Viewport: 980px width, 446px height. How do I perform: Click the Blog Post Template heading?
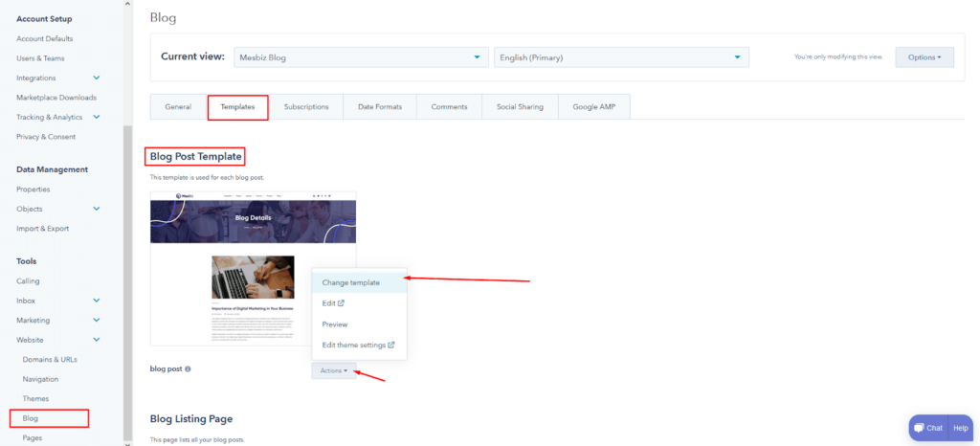[x=195, y=156]
